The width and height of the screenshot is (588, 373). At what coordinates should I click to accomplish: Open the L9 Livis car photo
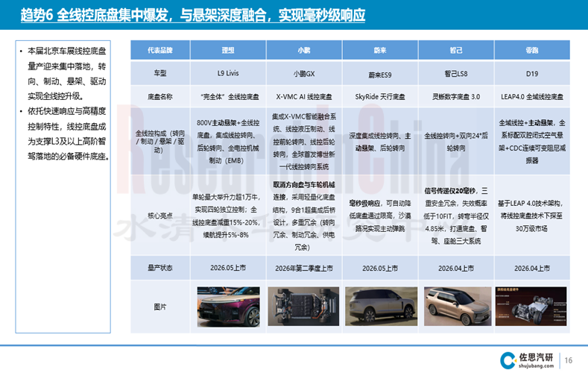pyautogui.click(x=228, y=307)
